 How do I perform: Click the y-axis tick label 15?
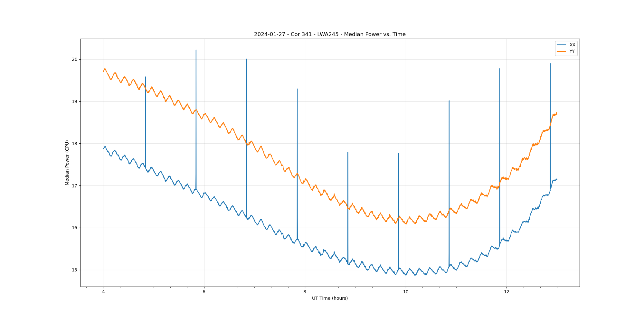tap(75, 270)
